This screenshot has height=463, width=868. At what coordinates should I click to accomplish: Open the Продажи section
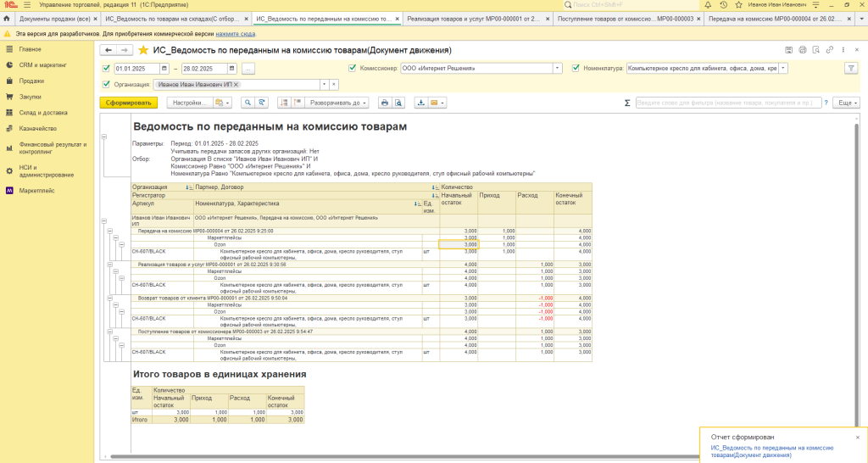[x=31, y=81]
